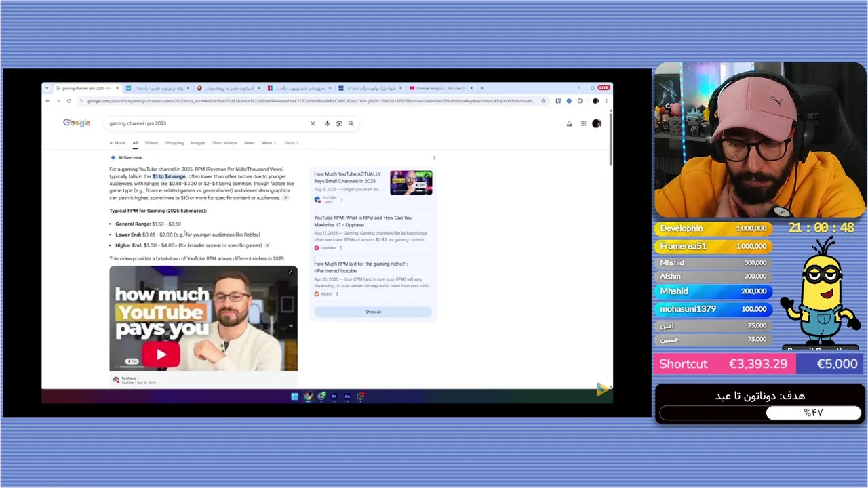Click mohasuni1379 donor row
Screen dimensions: 868x488
pos(713,308)
